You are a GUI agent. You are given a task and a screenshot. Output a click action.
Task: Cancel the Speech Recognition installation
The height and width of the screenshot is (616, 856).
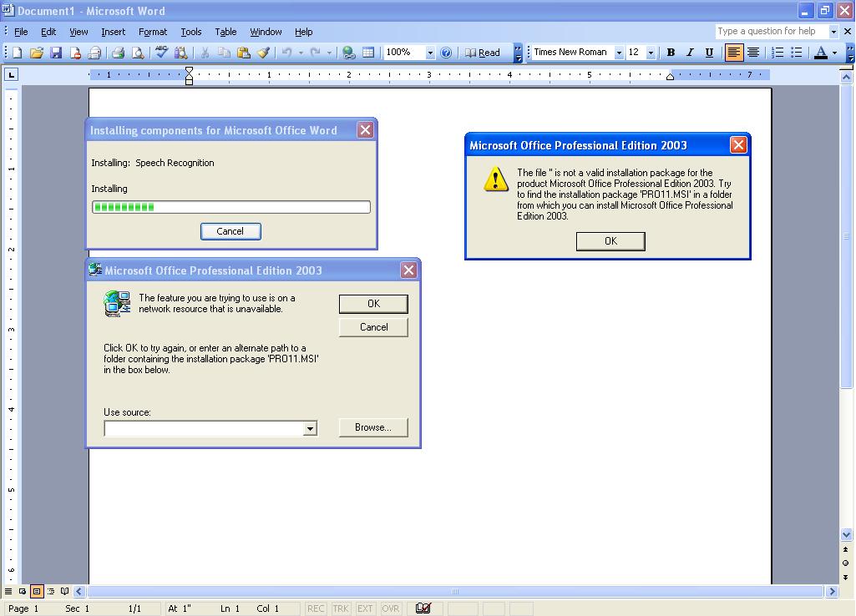click(230, 231)
